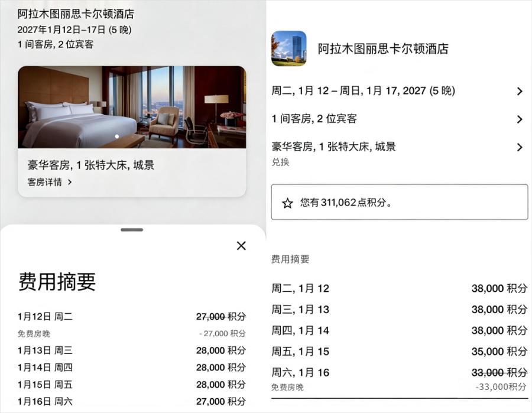Select the strikethrough 27,000 积分 value
The width and height of the screenshot is (532, 413).
(221, 317)
